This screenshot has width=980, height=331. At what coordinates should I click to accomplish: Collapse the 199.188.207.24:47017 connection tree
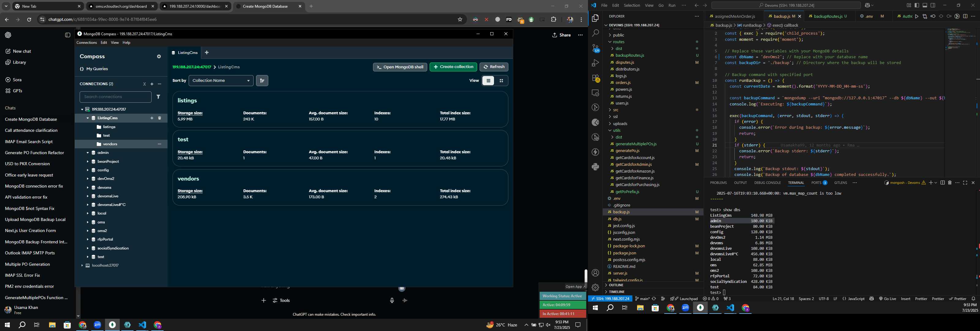pos(82,110)
